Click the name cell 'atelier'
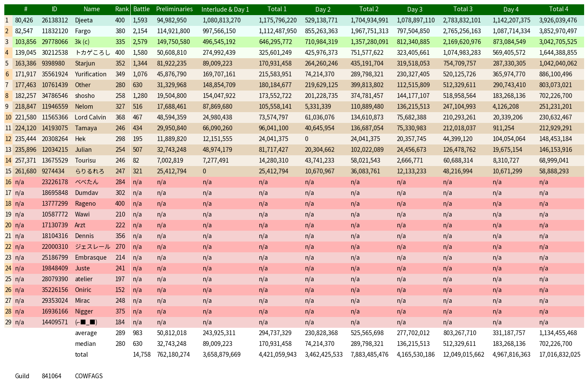Image resolution: width=588 pixels, height=386 pixels. click(x=84, y=279)
